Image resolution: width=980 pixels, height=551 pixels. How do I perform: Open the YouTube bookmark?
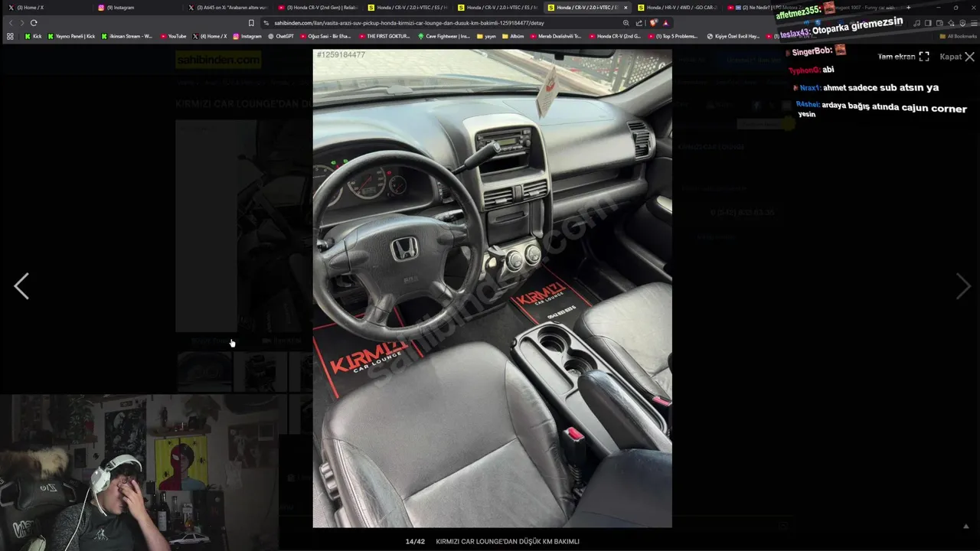pyautogui.click(x=173, y=36)
